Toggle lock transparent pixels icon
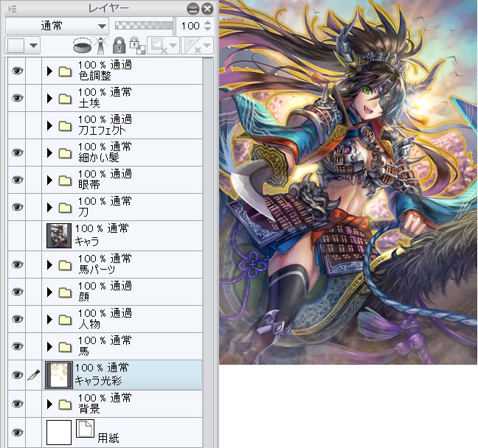This screenshot has height=448, width=478. (137, 46)
